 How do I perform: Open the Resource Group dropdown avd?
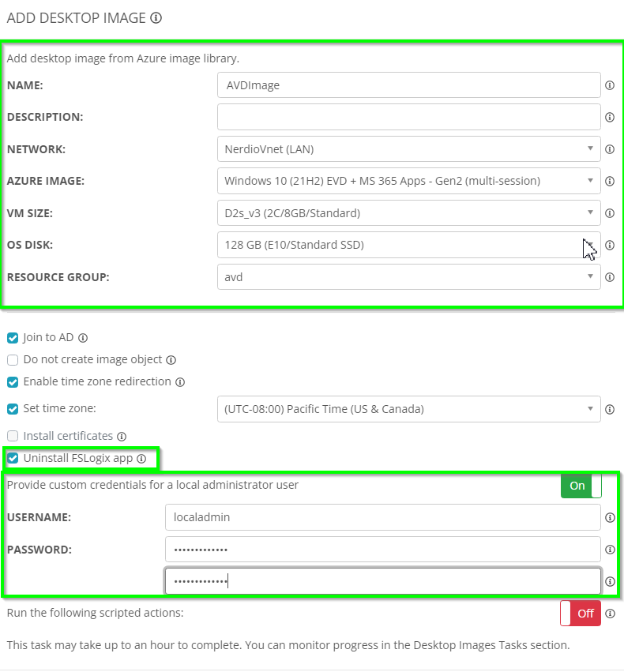point(409,277)
